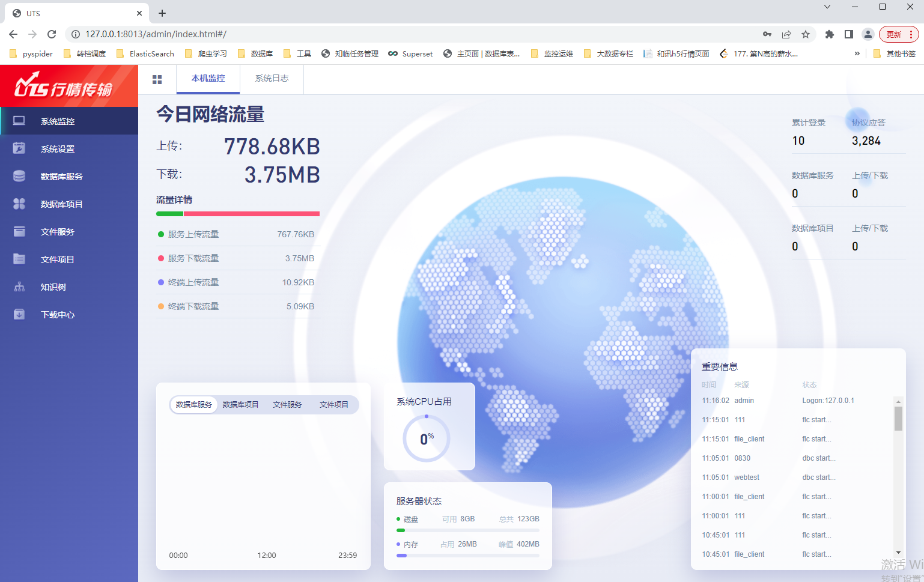
Task: Click the CPU 0% gauge circle
Action: point(427,439)
